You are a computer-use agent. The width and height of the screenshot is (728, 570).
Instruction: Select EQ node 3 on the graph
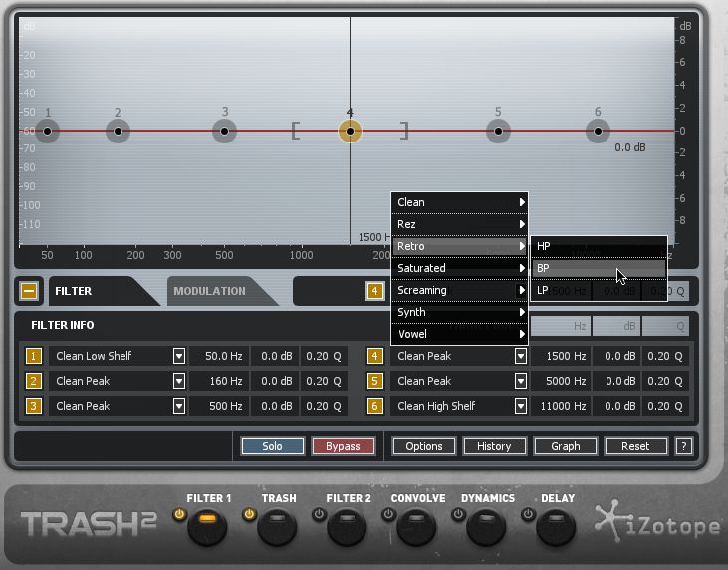[x=224, y=131]
